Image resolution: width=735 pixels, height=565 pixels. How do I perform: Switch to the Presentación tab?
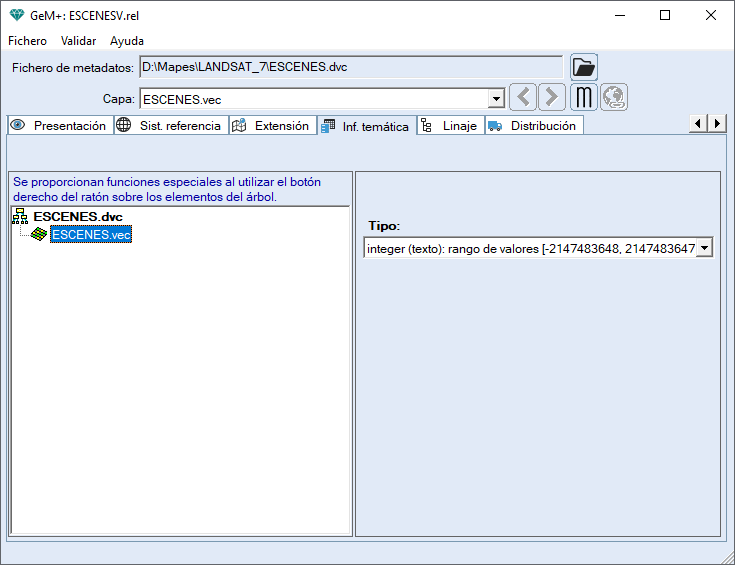click(59, 126)
